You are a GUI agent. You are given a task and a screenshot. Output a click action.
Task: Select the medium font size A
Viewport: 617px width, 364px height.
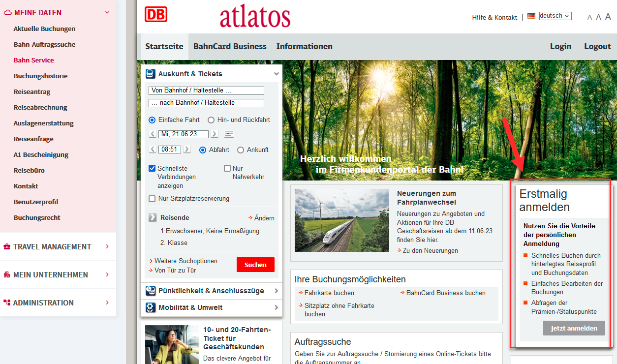click(598, 17)
